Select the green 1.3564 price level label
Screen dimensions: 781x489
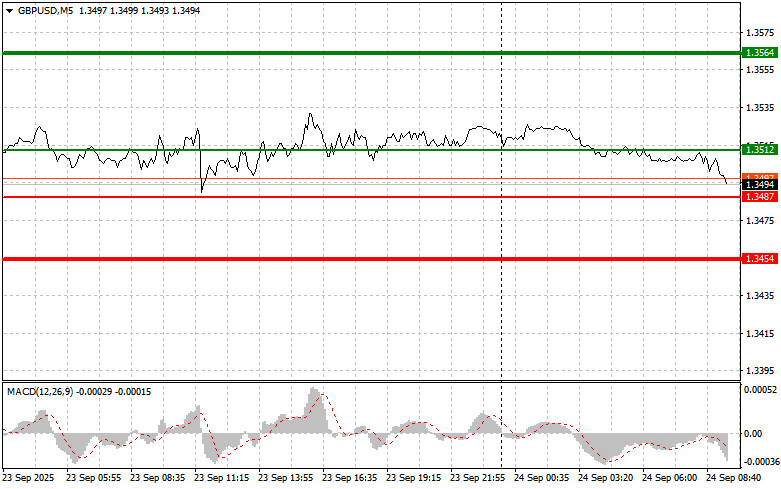(760, 53)
